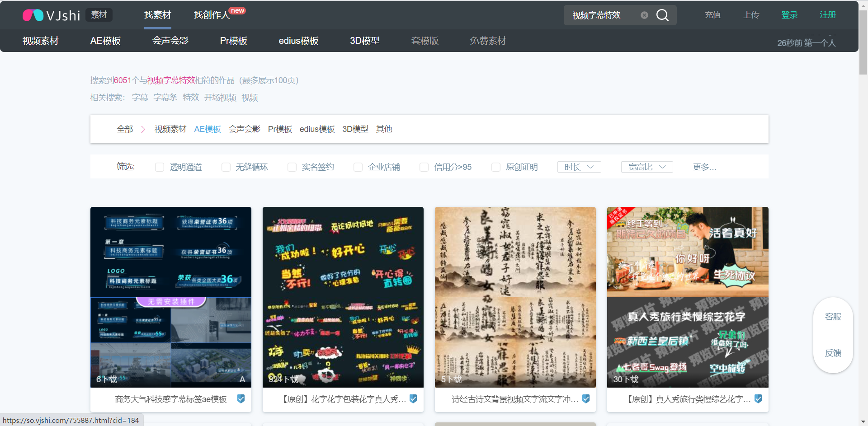
Task: Open the 诗经古诗文 calligraphy thumbnail
Action: (x=515, y=297)
